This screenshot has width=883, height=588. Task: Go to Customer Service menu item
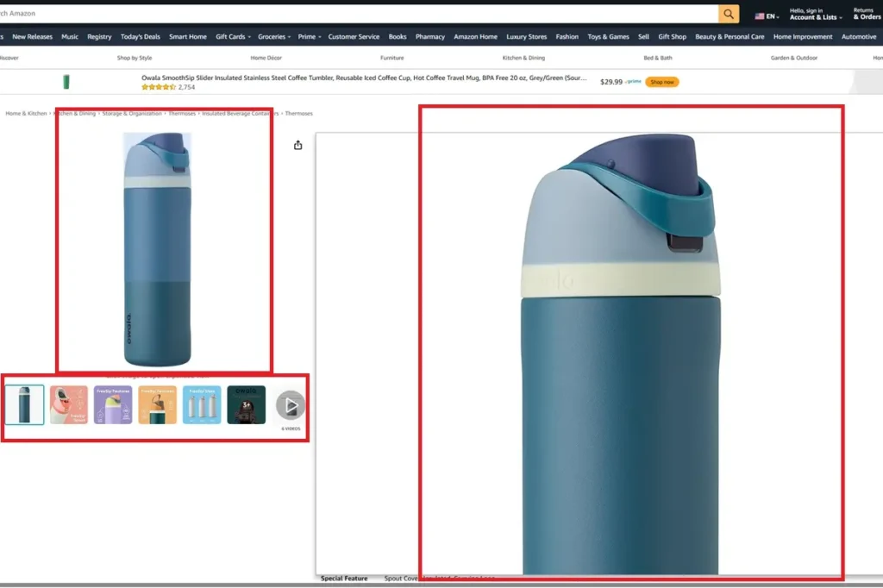coord(354,37)
